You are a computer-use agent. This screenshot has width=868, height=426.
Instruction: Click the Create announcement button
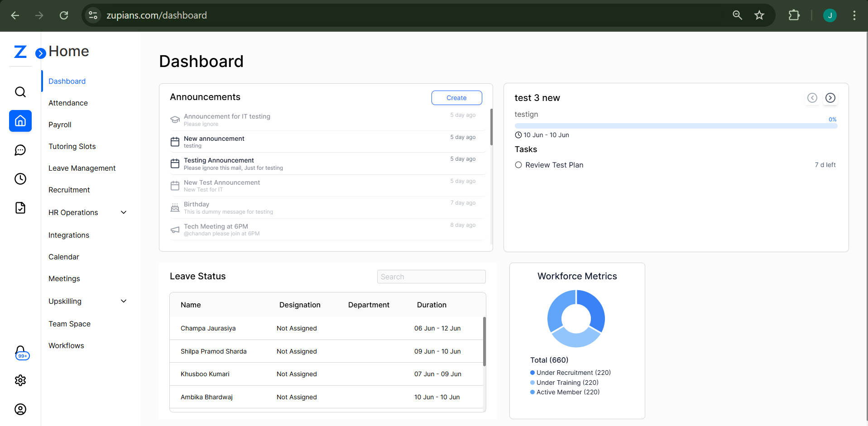[x=456, y=97]
